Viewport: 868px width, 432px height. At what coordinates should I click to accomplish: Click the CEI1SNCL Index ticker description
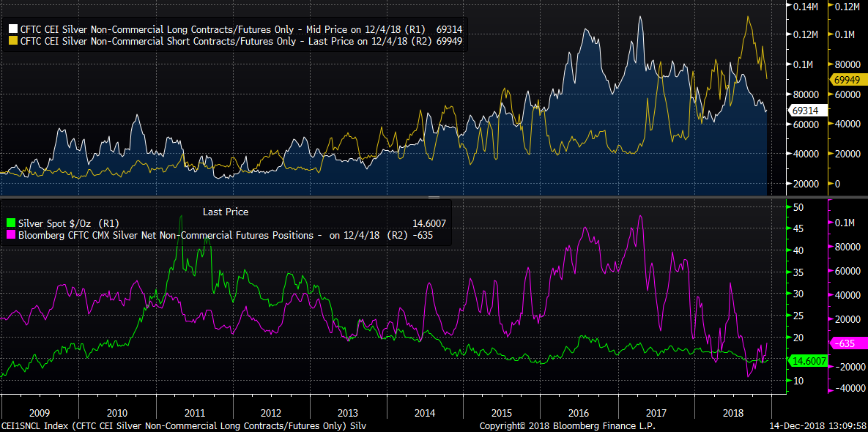183,425
